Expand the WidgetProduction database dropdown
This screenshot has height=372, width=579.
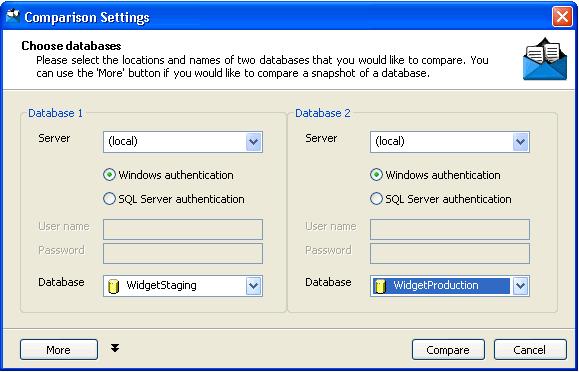click(521, 286)
